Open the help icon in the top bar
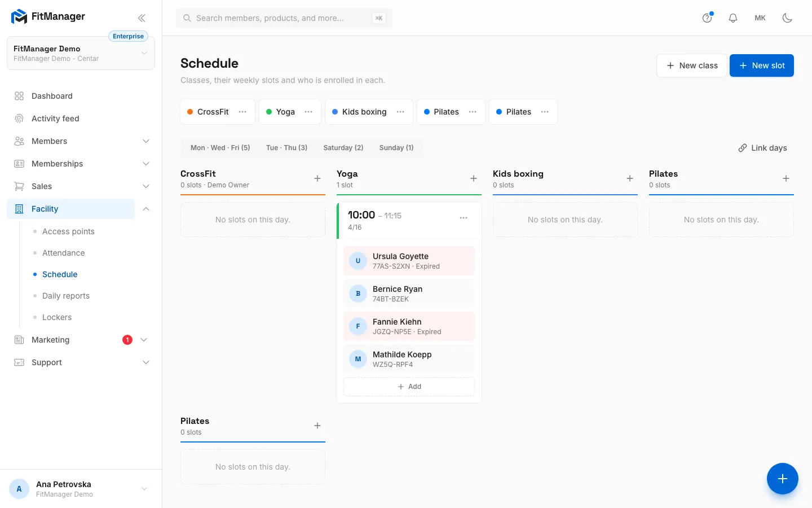The image size is (812, 508). point(707,18)
